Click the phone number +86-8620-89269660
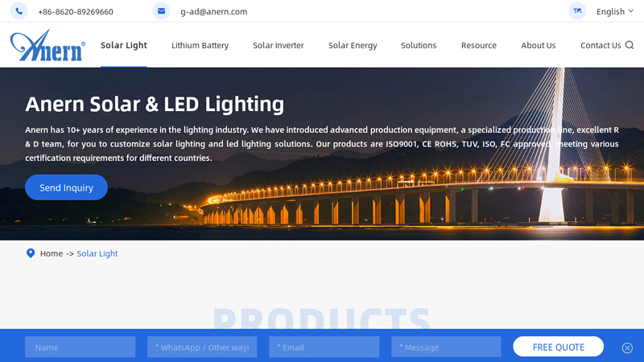This screenshot has height=362, width=644. [x=76, y=11]
